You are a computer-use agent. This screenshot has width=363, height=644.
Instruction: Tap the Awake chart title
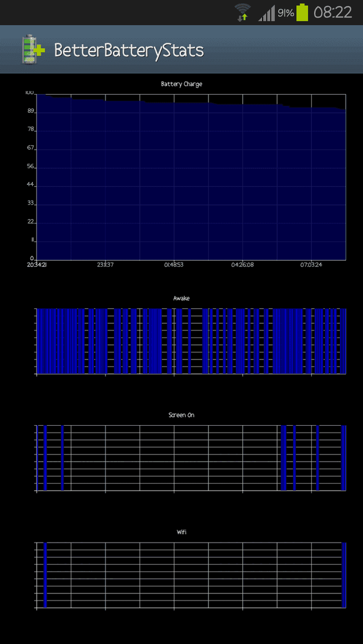(x=181, y=299)
